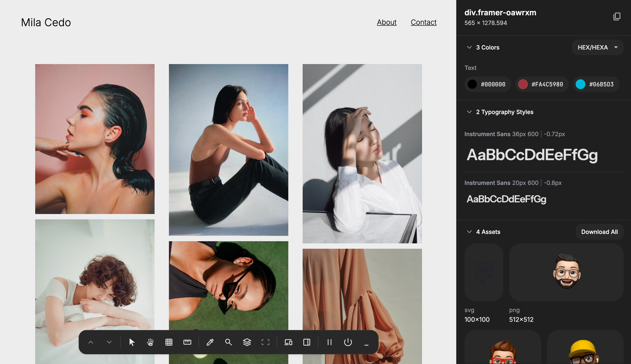
Task: Toggle the side panel layout icon
Action: point(307,342)
